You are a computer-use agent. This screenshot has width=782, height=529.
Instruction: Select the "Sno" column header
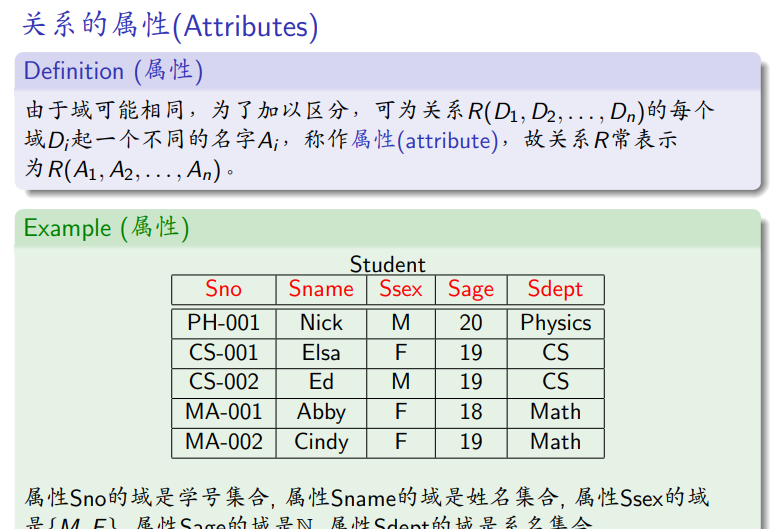pos(223,289)
